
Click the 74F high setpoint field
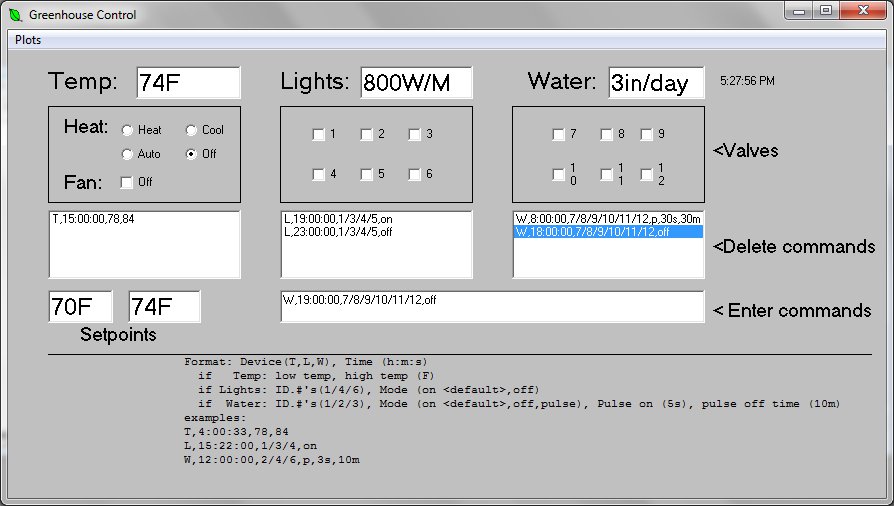[164, 307]
